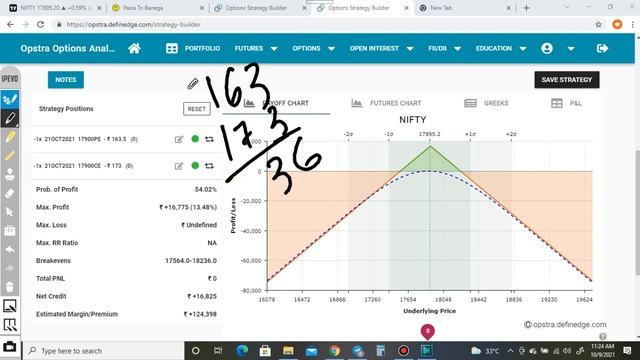Image resolution: width=640 pixels, height=360 pixels.
Task: Swap buy/sell for 17900PE leg
Action: [209, 139]
